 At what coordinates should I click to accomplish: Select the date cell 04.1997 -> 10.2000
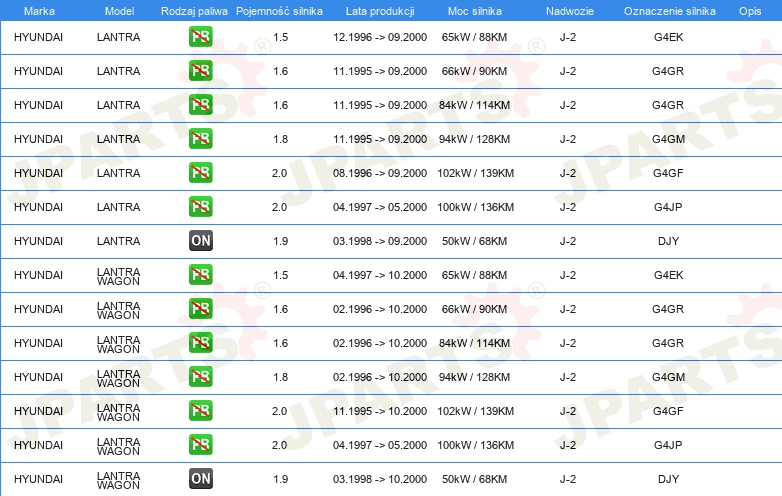pyautogui.click(x=380, y=275)
